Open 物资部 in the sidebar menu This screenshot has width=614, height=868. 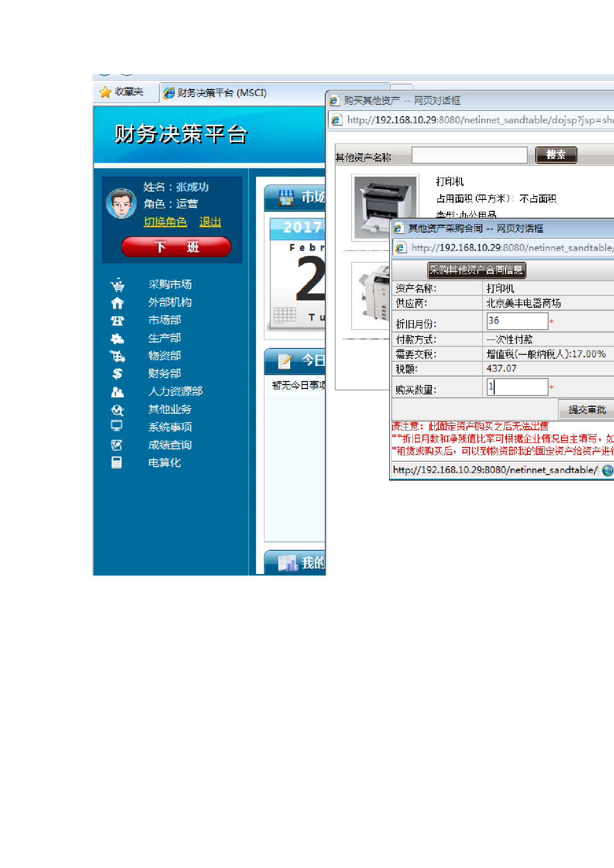pyautogui.click(x=164, y=356)
